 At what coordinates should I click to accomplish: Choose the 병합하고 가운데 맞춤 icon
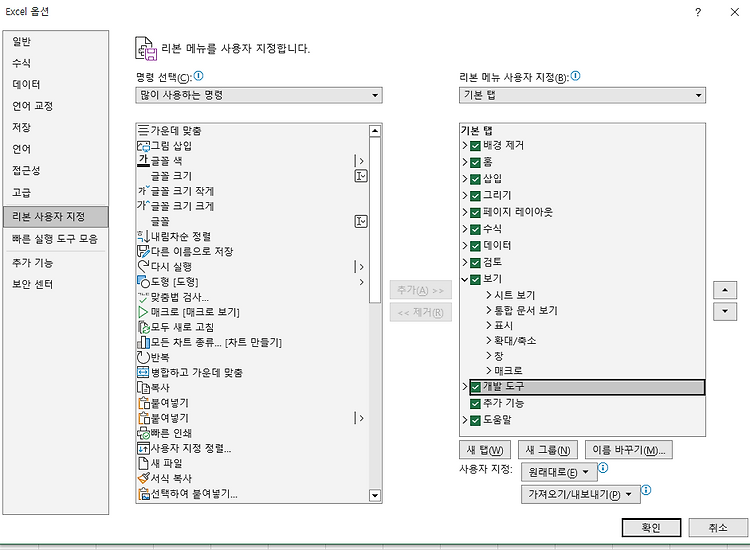(x=143, y=372)
